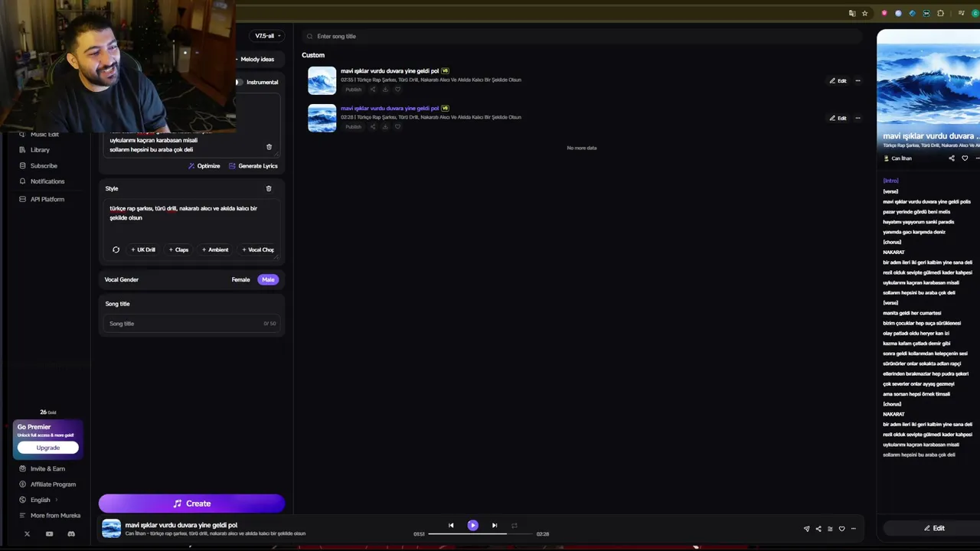Share icon in the bottom player bar
This screenshot has width=980, height=551.
coord(818,529)
